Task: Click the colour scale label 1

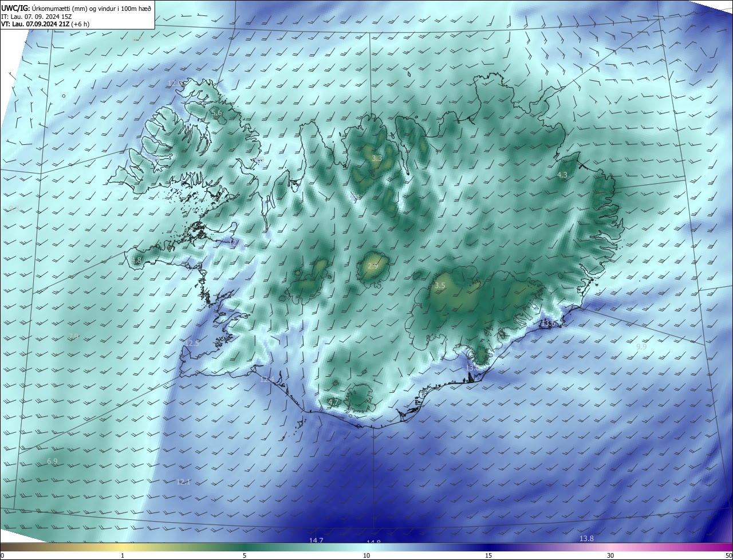Action: (x=123, y=555)
